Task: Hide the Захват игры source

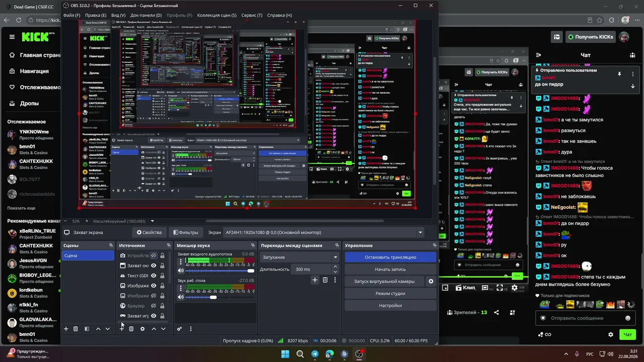Action: [153, 316]
